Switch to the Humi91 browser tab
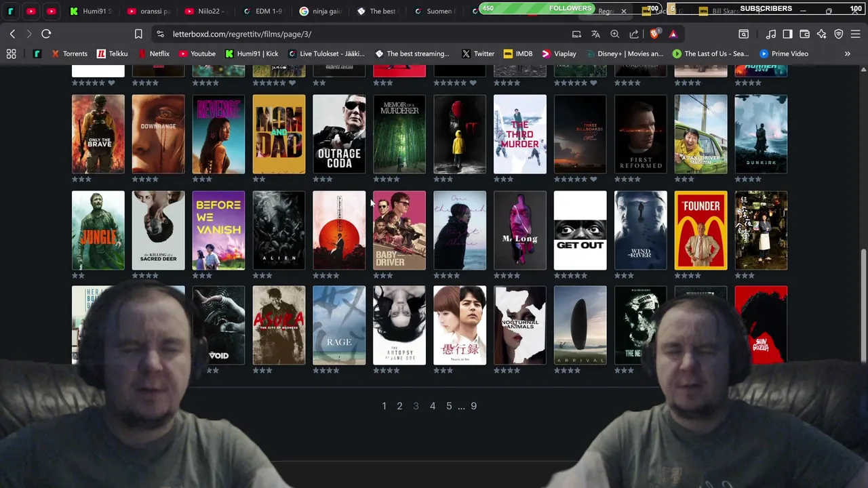 (92, 11)
